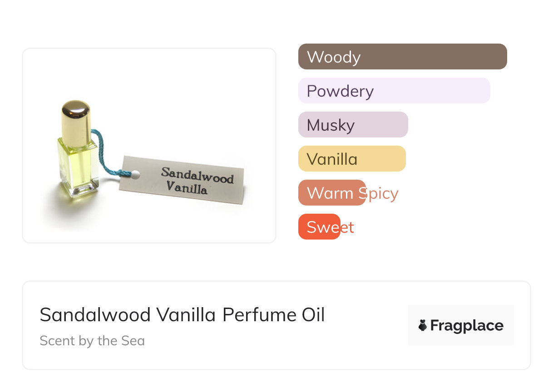The width and height of the screenshot is (553, 392).
Task: Click the Warm Spicy accord bar
Action: [331, 193]
